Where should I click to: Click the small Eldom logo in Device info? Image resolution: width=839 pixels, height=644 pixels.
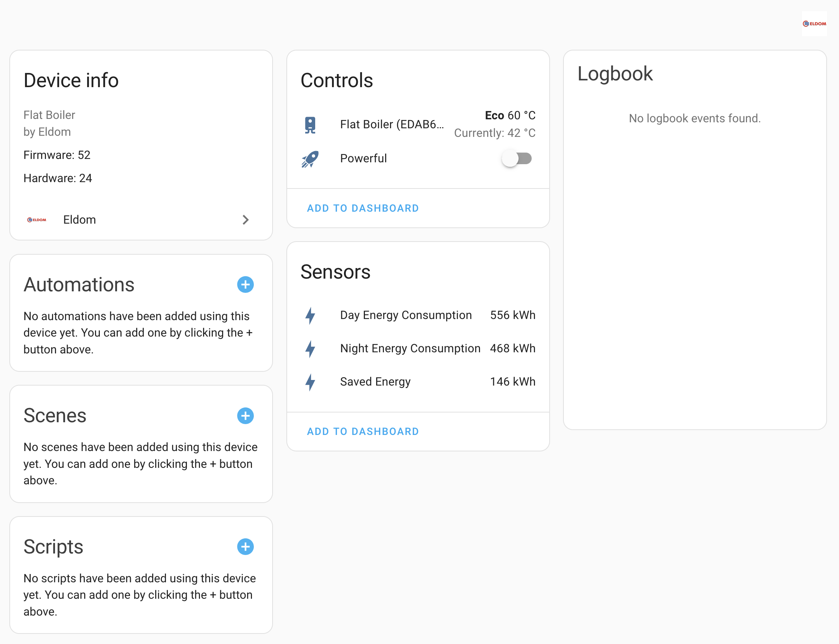37,220
